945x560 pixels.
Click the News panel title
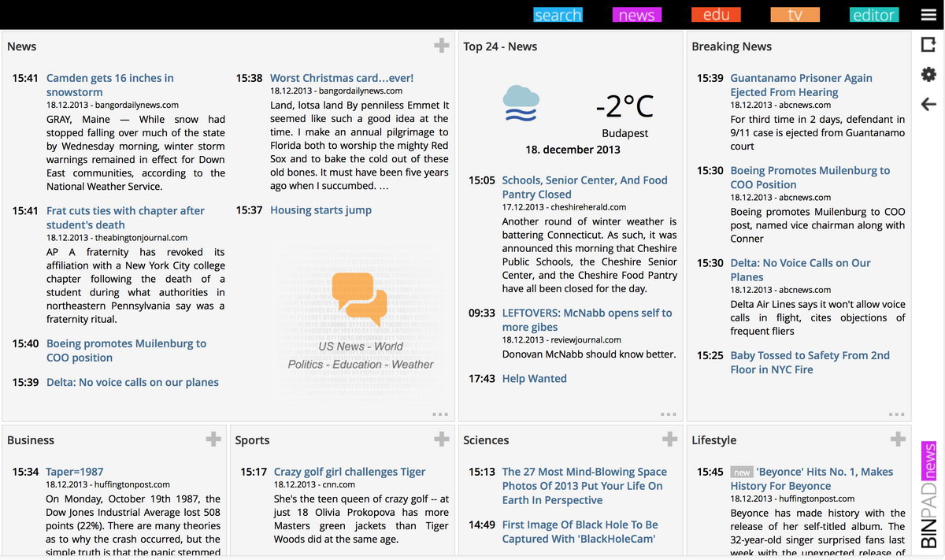click(x=21, y=46)
